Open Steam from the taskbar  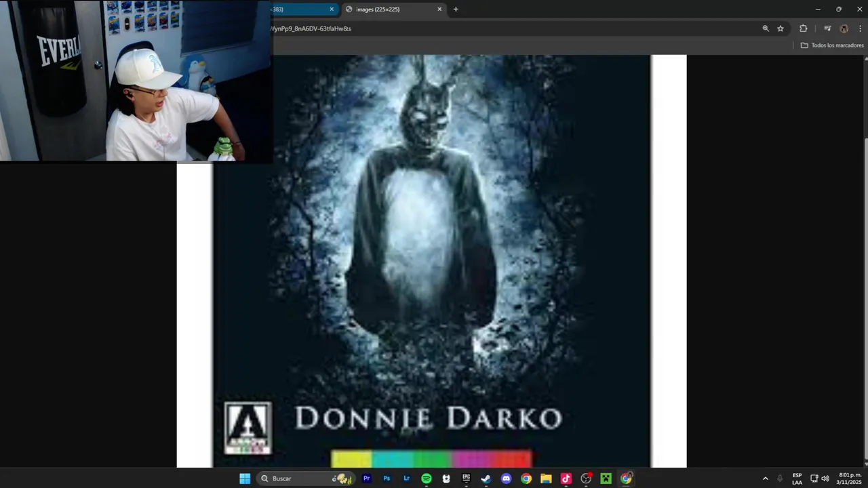pos(486,479)
